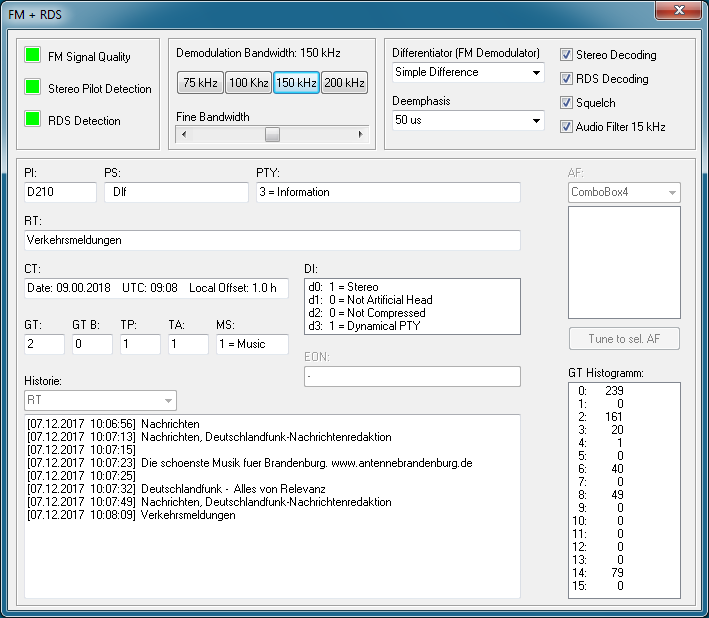Select the 150 kHz bandwidth button
Viewport: 709px width, 618px height.
coord(297,83)
